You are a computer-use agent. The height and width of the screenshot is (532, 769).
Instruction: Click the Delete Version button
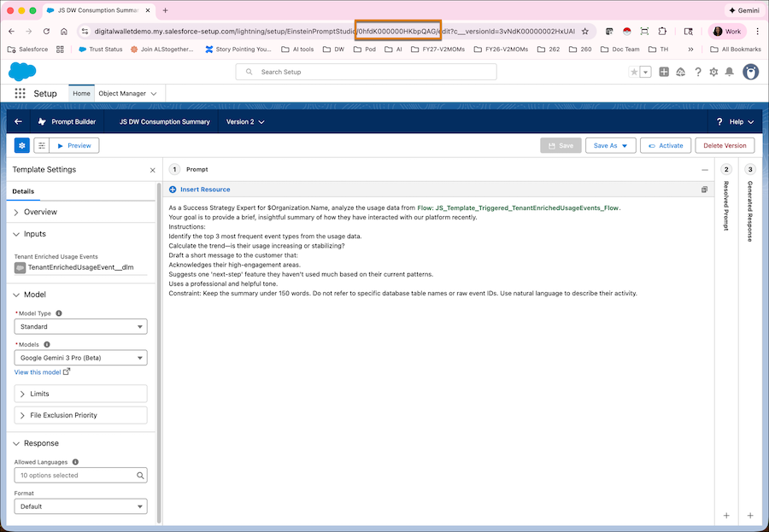pos(725,146)
